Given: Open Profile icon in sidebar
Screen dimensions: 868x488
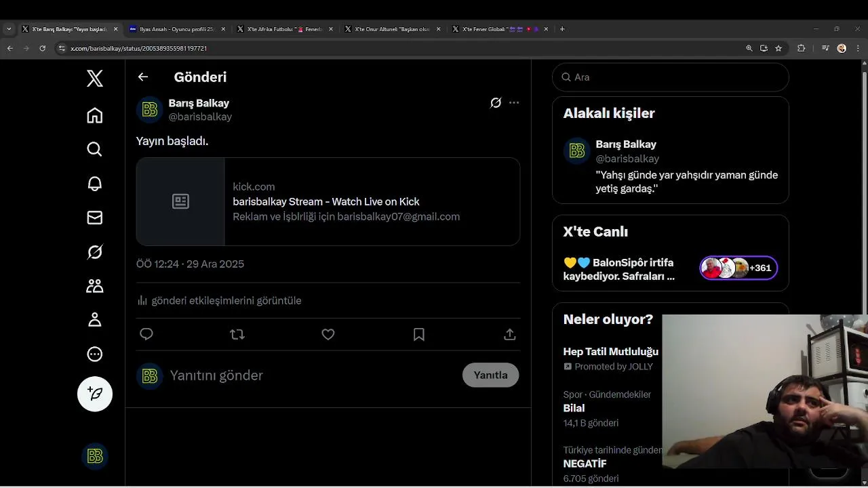Looking at the screenshot, I should [95, 320].
